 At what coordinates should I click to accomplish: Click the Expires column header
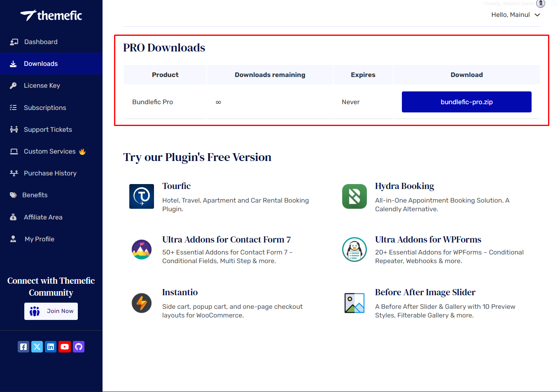[363, 75]
